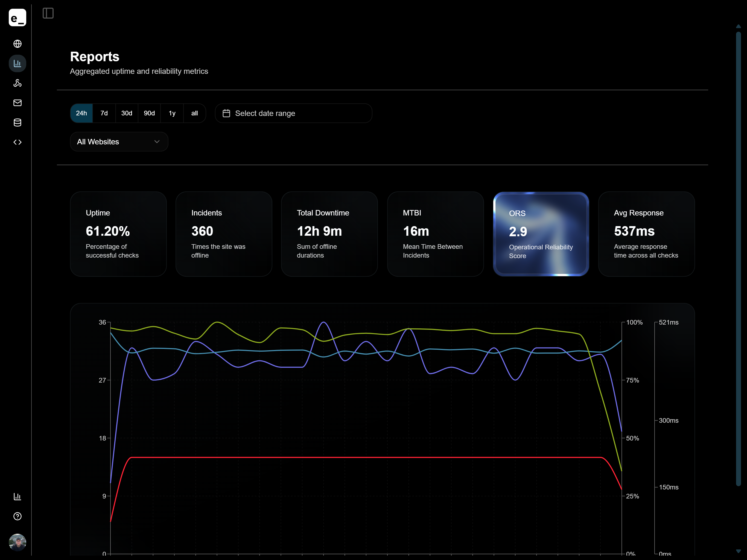The height and width of the screenshot is (560, 747).
Task: Click the Uptime metric card
Action: click(x=118, y=234)
